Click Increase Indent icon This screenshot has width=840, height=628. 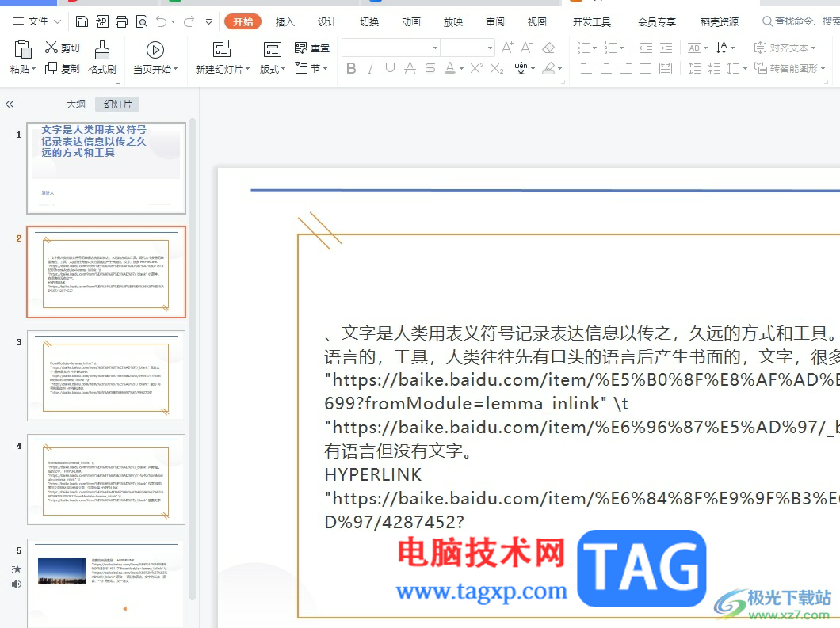tap(666, 48)
